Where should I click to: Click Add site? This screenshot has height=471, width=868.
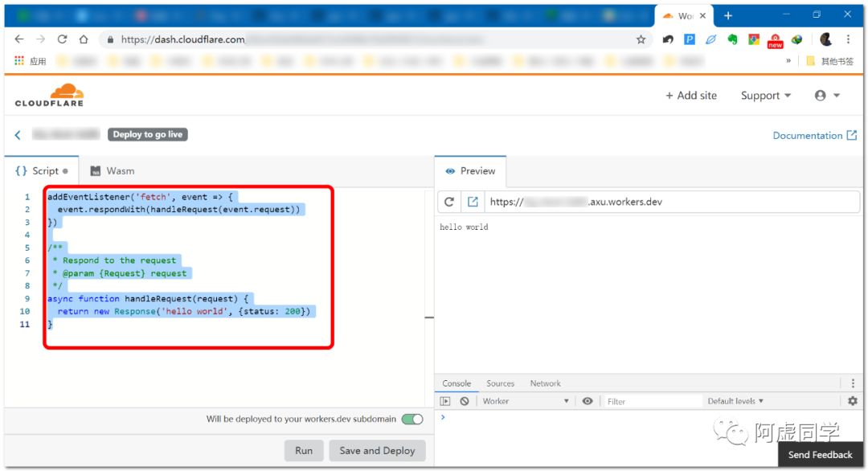(691, 95)
